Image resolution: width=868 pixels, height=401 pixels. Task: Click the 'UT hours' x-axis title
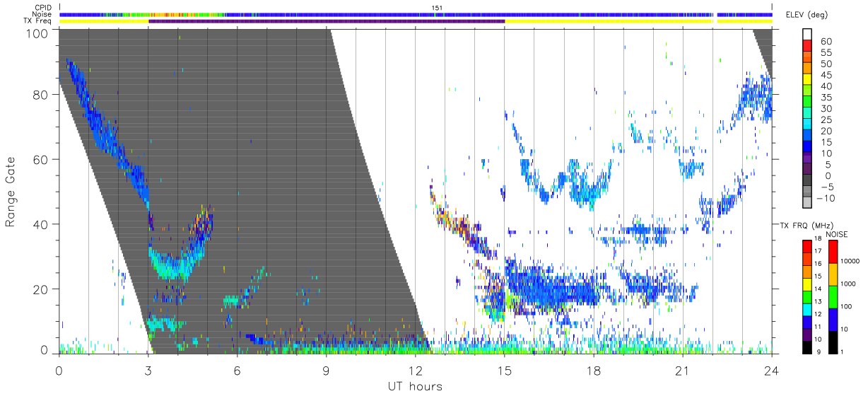coord(415,386)
